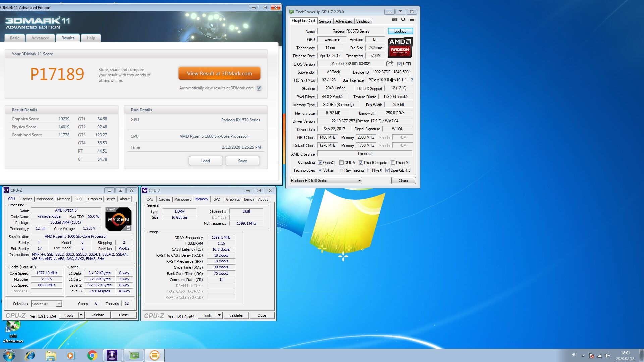The image size is (644, 362).
Task: Switch to Sensors tab in GPU-Z
Action: pyautogui.click(x=325, y=21)
